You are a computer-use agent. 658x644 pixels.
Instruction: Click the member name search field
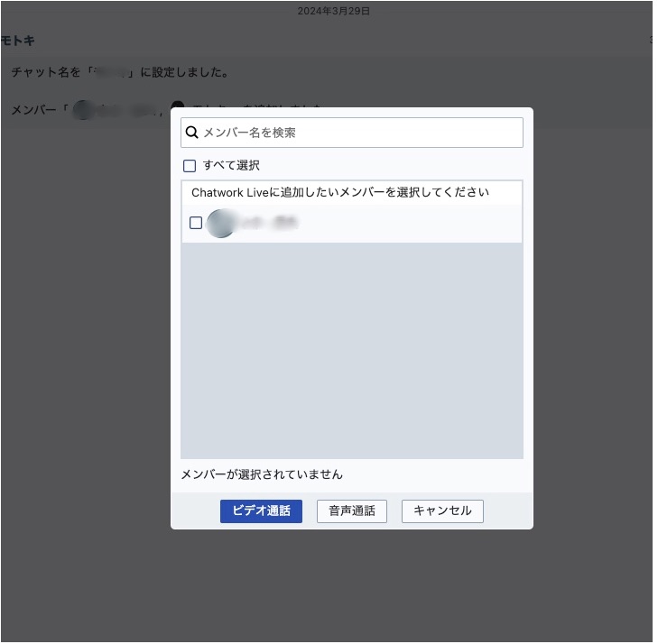click(354, 133)
